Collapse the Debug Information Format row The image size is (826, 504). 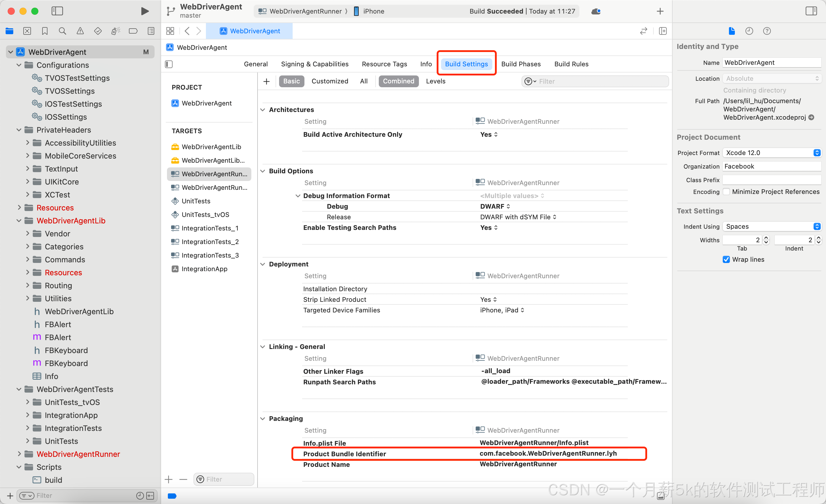[x=298, y=196]
